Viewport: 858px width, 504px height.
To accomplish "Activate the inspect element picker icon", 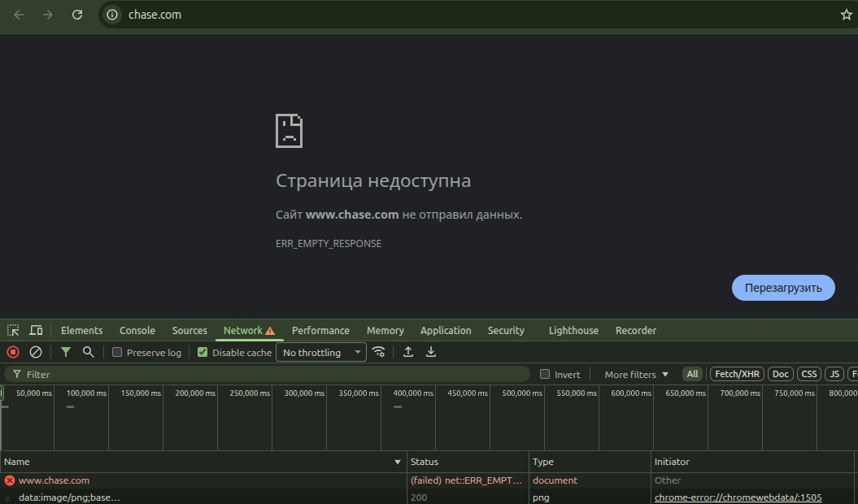I will [13, 330].
